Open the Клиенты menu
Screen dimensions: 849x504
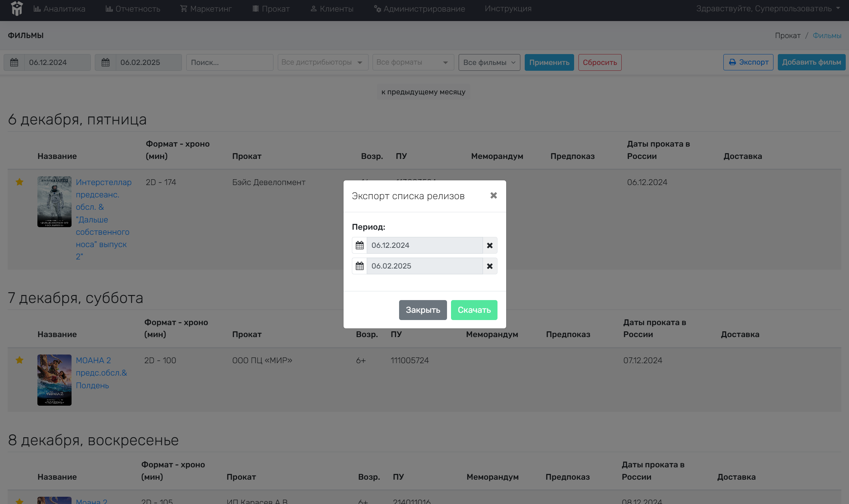click(332, 9)
